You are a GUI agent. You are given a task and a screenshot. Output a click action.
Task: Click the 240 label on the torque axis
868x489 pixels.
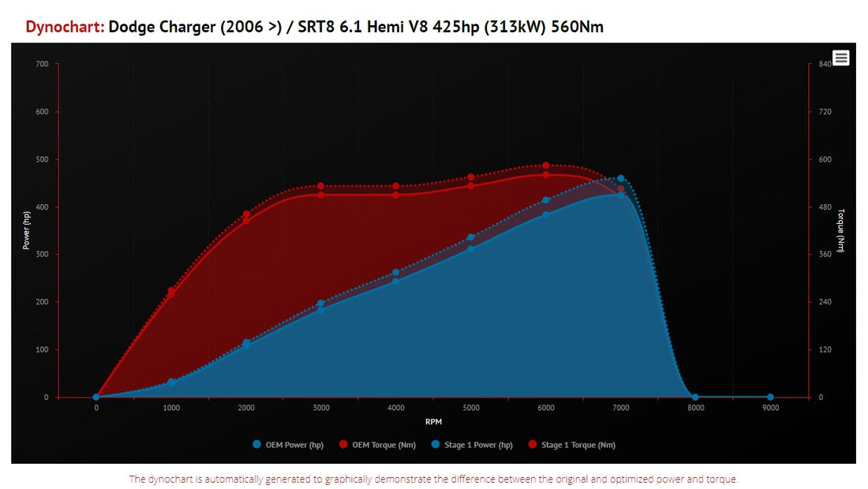[825, 302]
